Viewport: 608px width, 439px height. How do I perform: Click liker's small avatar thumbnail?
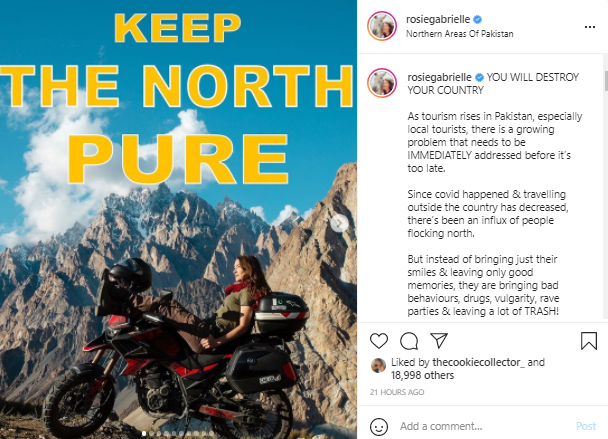click(378, 365)
